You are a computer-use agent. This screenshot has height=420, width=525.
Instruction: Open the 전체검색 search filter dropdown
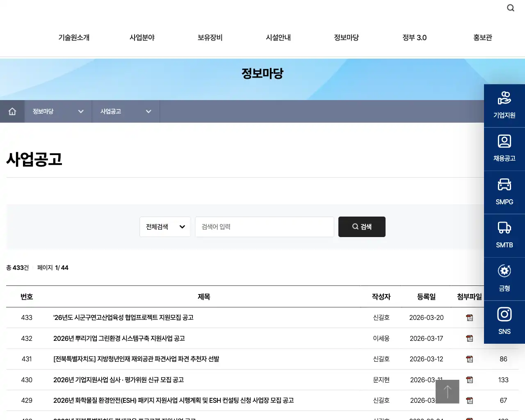[x=165, y=227]
